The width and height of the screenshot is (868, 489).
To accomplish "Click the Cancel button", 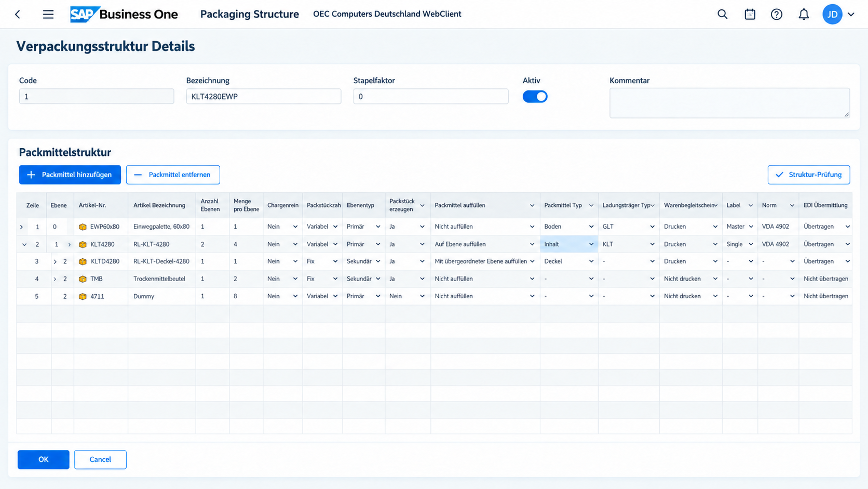I will tap(100, 459).
